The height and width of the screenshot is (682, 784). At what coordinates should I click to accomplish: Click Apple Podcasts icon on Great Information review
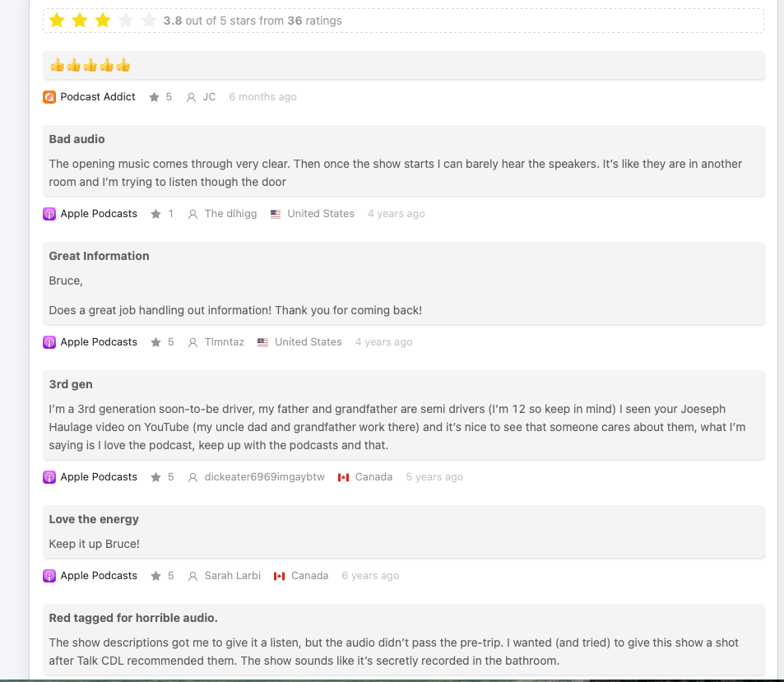[x=49, y=342]
